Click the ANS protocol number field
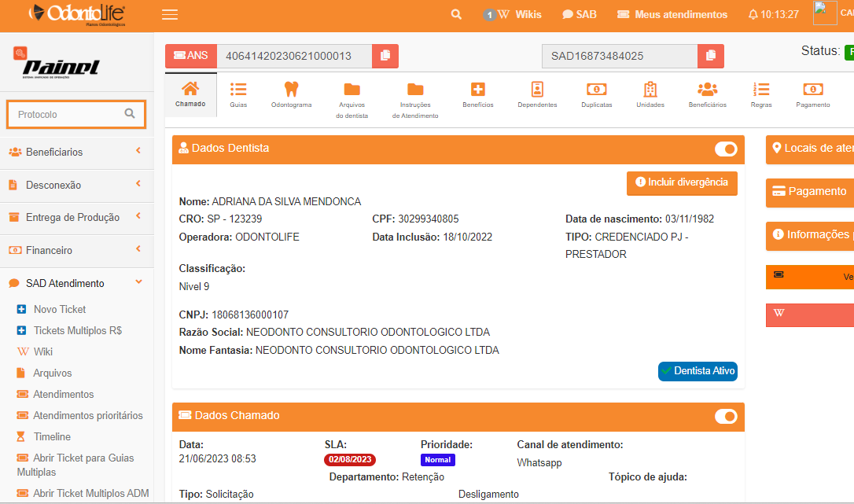The width and height of the screenshot is (854, 504). [294, 56]
